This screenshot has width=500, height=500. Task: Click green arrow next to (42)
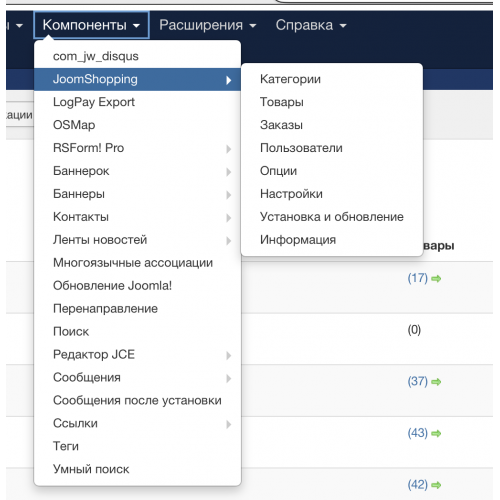pos(436,486)
